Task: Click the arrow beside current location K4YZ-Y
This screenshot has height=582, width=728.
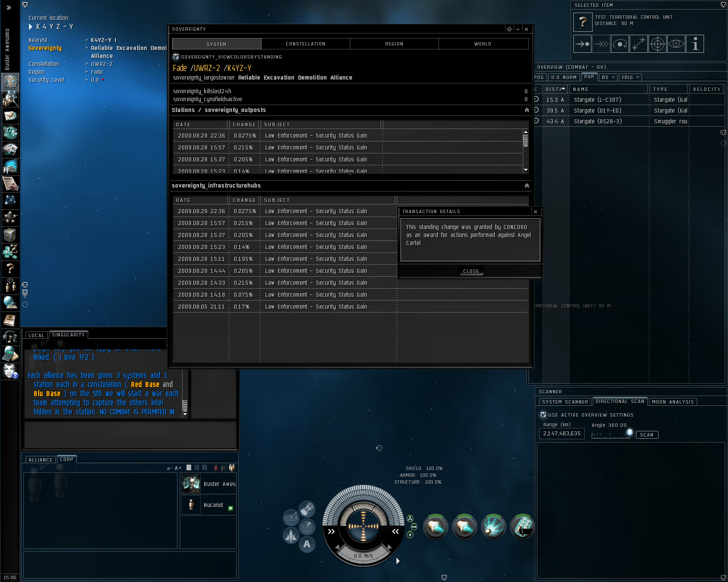Action: (31, 27)
